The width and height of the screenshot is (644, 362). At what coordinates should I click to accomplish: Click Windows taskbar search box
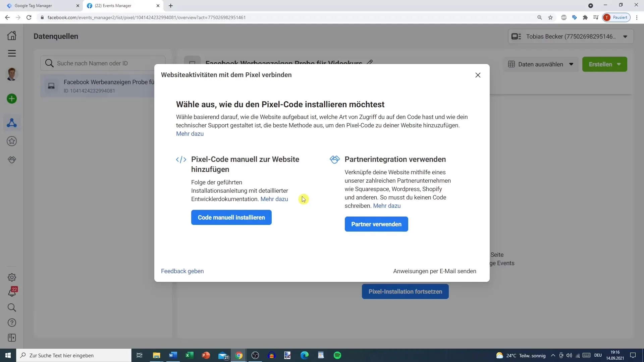pyautogui.click(x=74, y=355)
